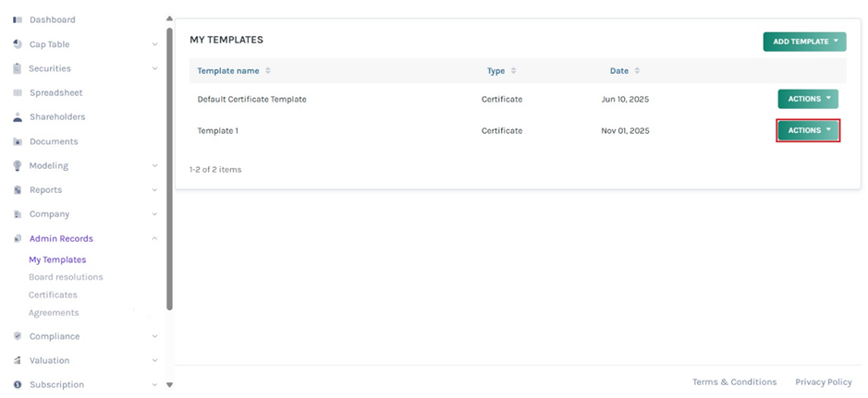Click the Valuation chart icon

(18, 361)
